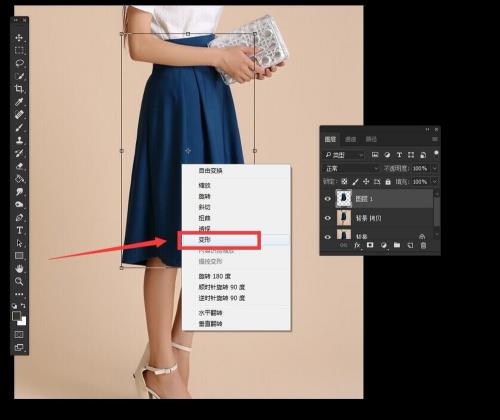This screenshot has width=500, height=420.
Task: Toggle lock all padlock icon
Action: click(x=388, y=182)
